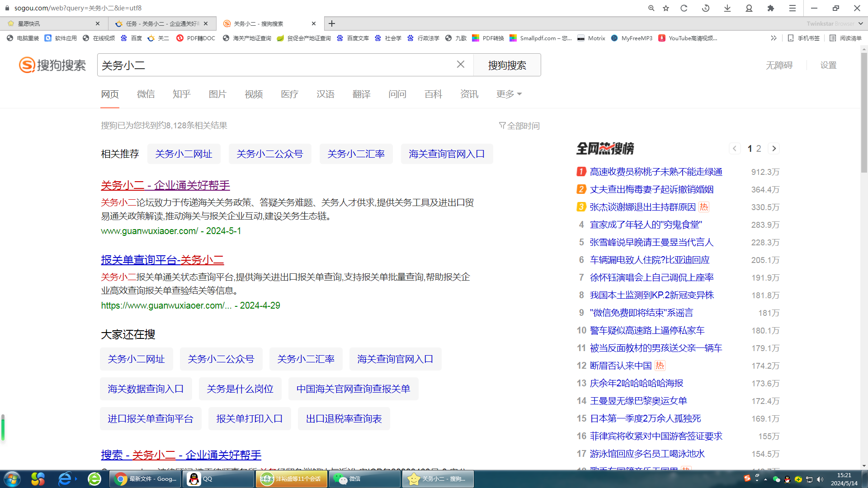Open new tab with plus icon
This screenshot has width=868, height=488.
332,23
